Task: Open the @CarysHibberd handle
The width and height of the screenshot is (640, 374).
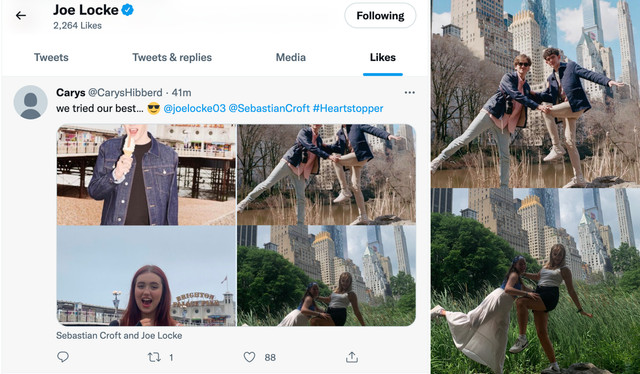Action: pos(125,93)
